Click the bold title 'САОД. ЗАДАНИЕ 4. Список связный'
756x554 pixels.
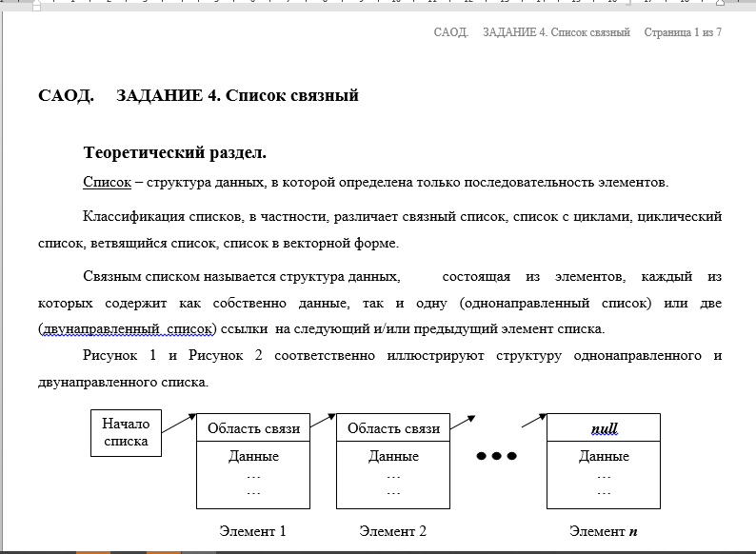(198, 95)
